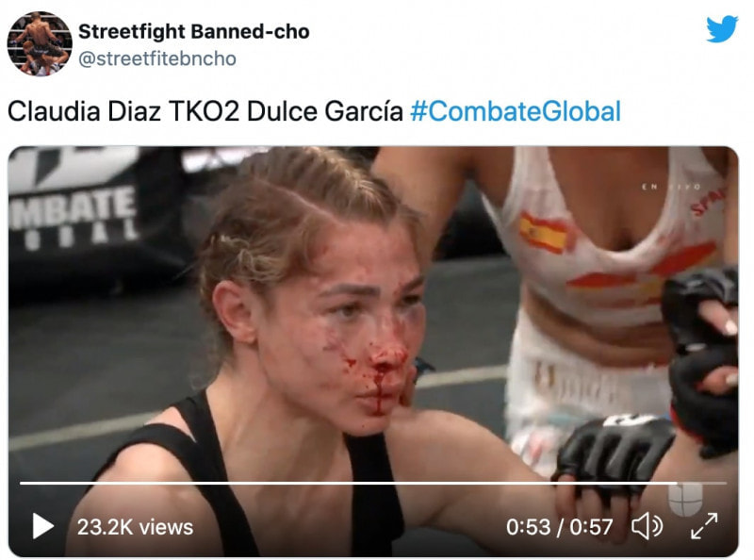The height and width of the screenshot is (560, 754).
Task: Click the video progress bar's played portion
Action: 349,483
